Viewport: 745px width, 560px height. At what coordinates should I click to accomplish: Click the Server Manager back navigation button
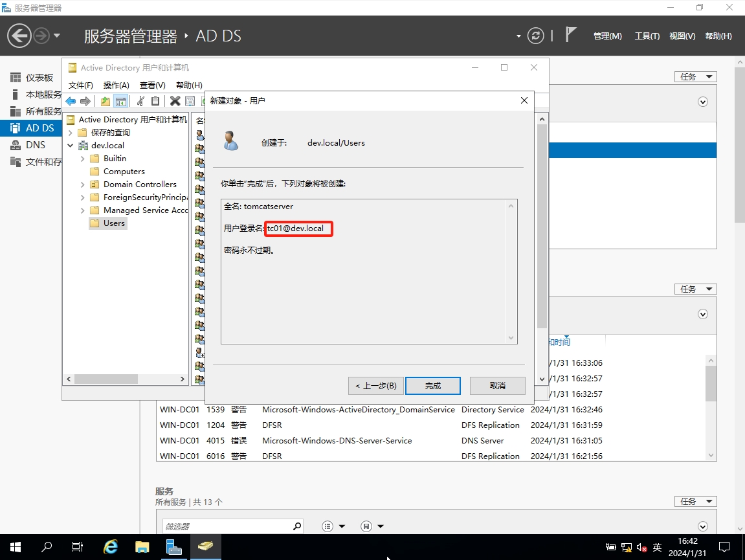point(19,36)
